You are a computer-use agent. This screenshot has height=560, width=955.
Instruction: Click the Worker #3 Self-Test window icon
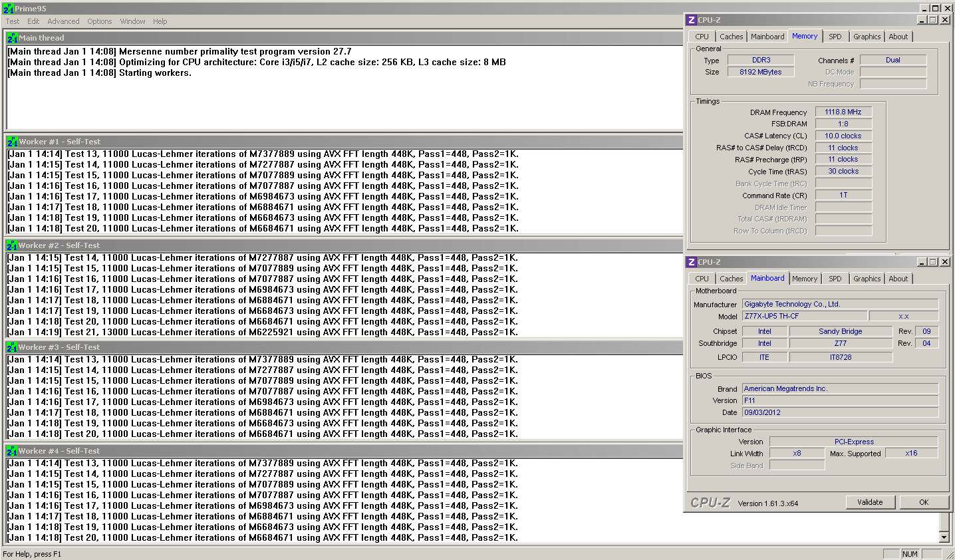12,347
